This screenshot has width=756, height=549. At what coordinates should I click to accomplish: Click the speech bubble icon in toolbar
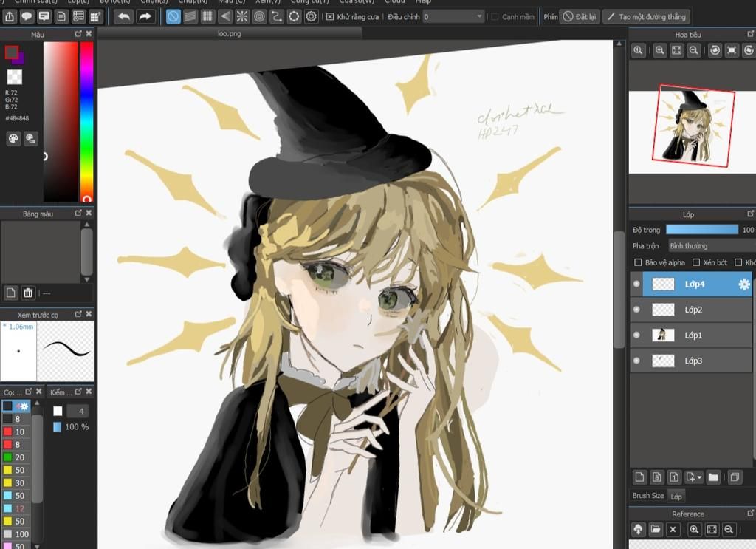(27, 16)
